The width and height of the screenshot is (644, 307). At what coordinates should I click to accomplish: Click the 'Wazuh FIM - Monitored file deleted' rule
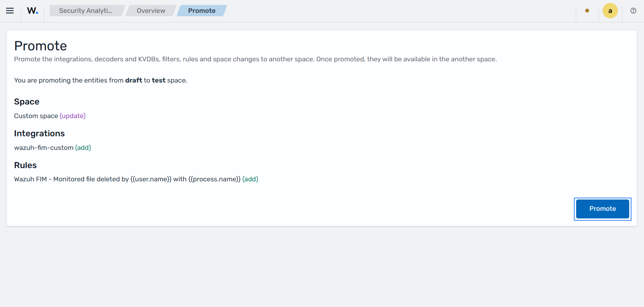click(136, 179)
